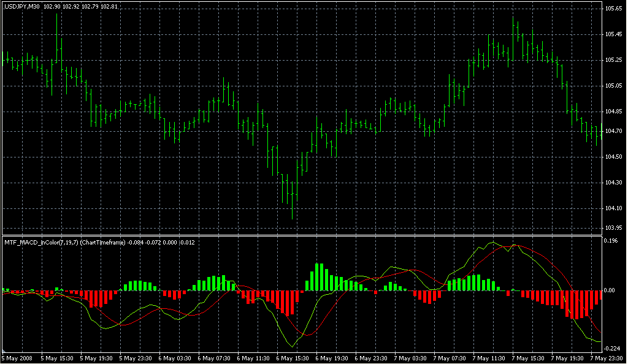Screen dimensions: 628x364
Task: Click the MTF_MACD_inColor(7,19,7) indicator label
Action: click(42, 241)
